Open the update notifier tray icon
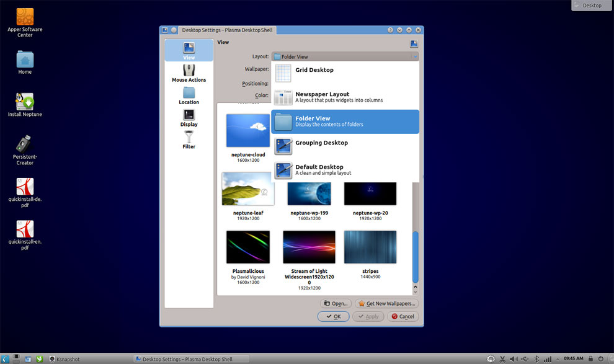Image resolution: width=614 pixels, height=364 pixels. tap(491, 359)
